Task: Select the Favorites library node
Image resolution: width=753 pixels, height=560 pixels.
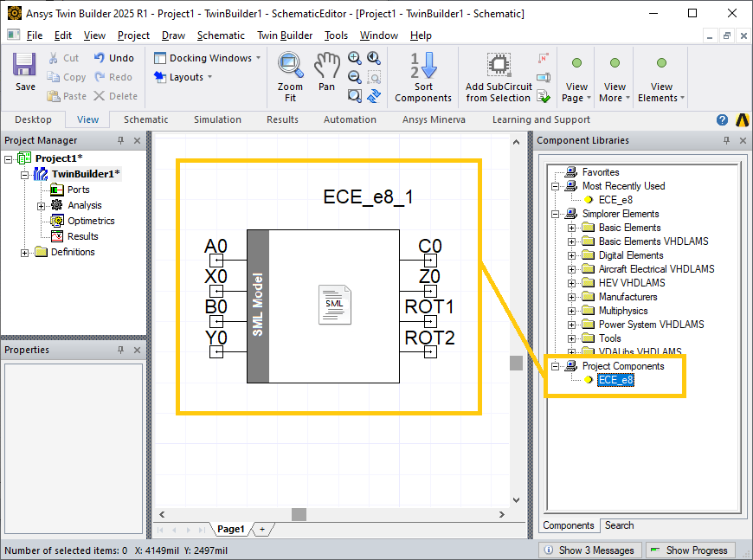Action: click(601, 172)
